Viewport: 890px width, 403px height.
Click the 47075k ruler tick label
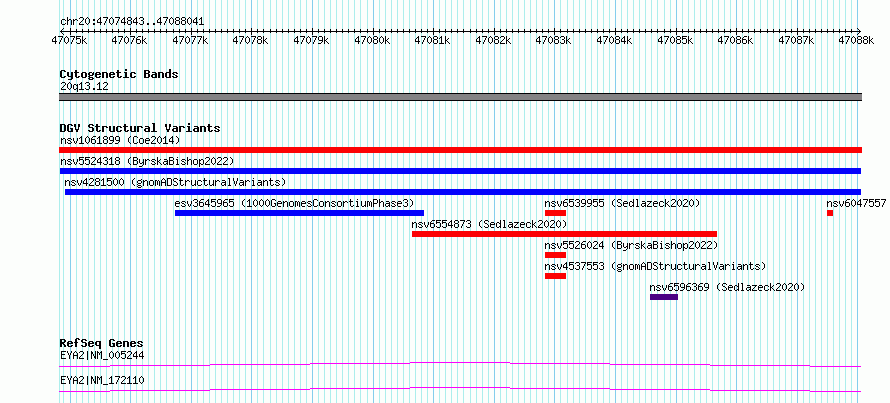pyautogui.click(x=69, y=40)
